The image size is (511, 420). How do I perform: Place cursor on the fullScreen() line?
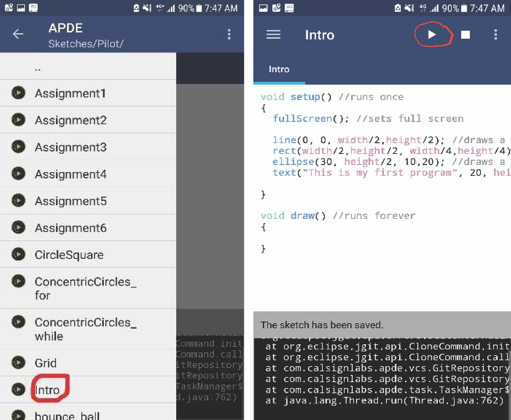point(368,118)
